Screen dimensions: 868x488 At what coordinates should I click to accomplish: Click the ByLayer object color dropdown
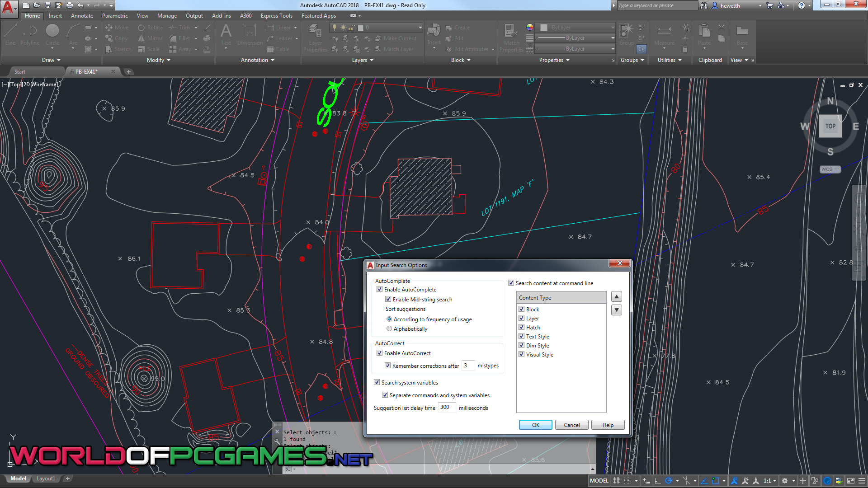point(576,28)
